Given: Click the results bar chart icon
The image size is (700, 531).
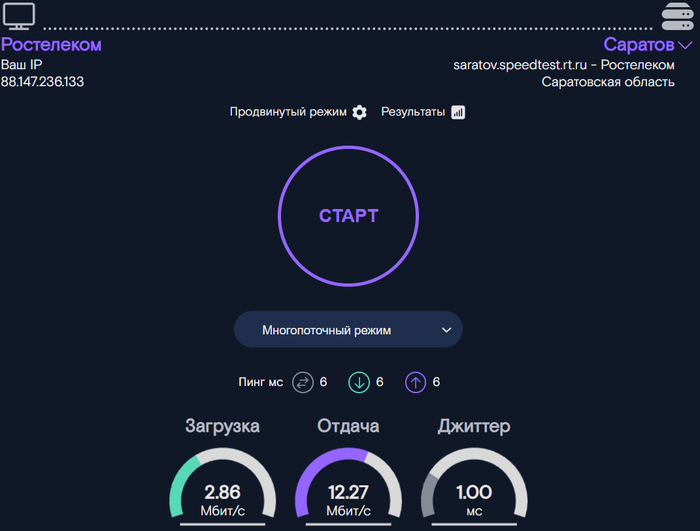Looking at the screenshot, I should pyautogui.click(x=458, y=112).
